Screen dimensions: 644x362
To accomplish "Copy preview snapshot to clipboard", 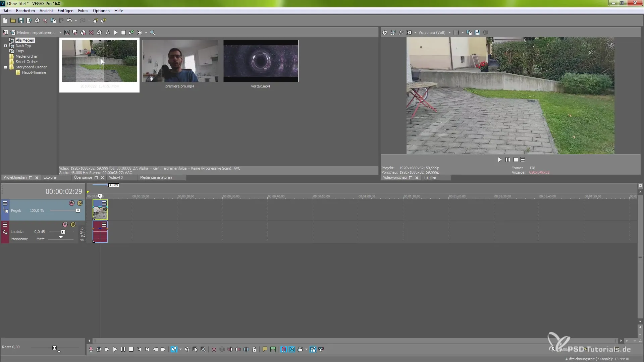I will point(469,33).
